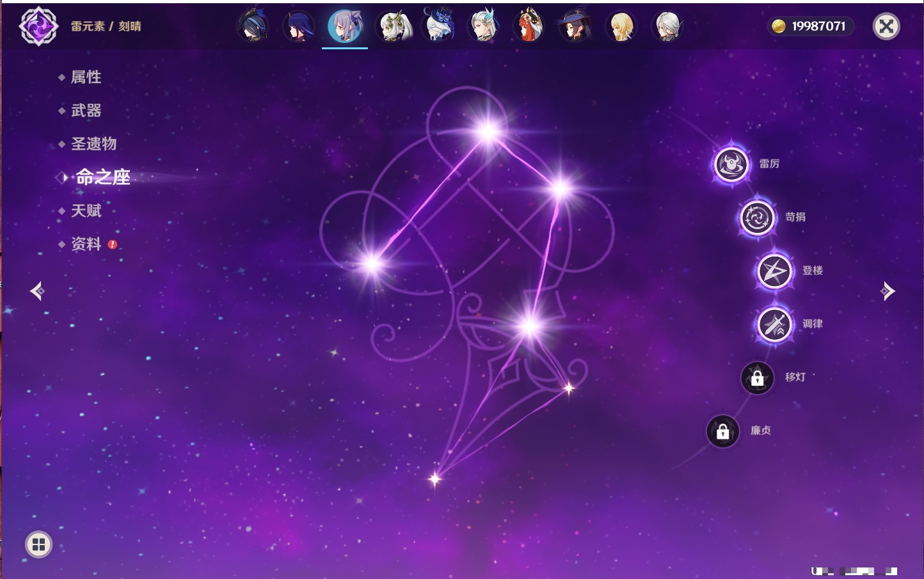Choose the Neuvillette avatar

click(483, 26)
